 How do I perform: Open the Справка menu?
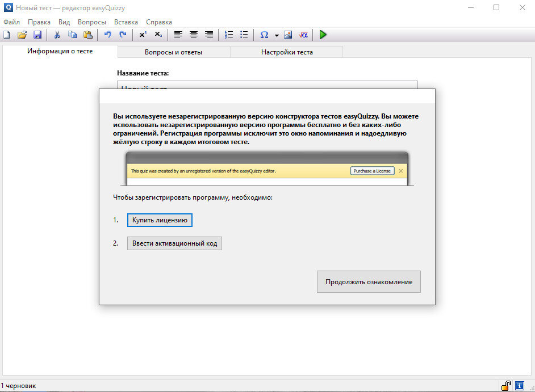point(159,22)
